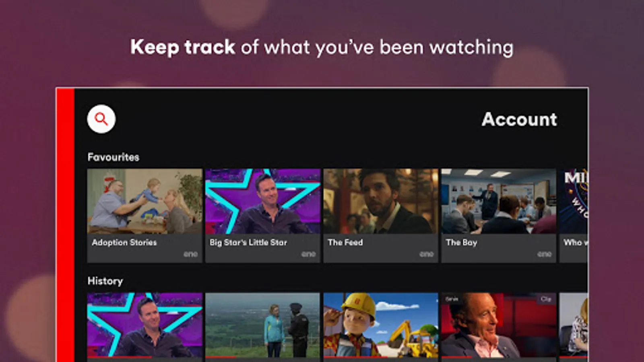Click channel one logo on The Bay card
644x362 pixels.
pyautogui.click(x=545, y=254)
